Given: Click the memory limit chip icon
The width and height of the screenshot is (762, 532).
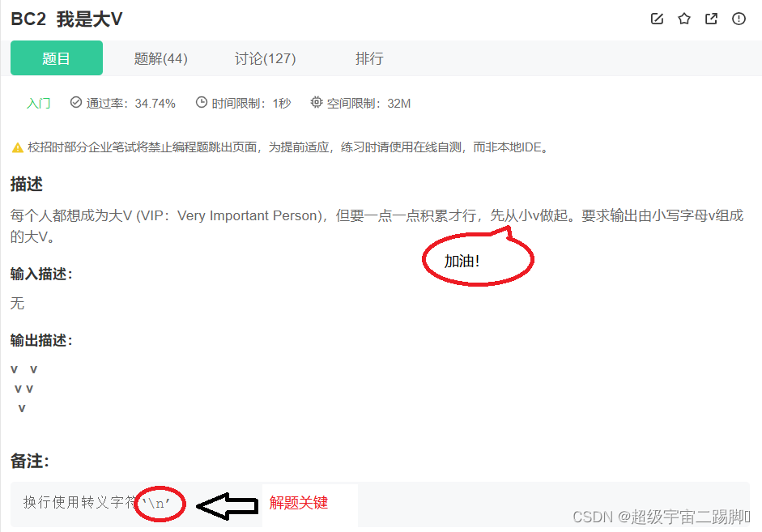Looking at the screenshot, I should (317, 102).
